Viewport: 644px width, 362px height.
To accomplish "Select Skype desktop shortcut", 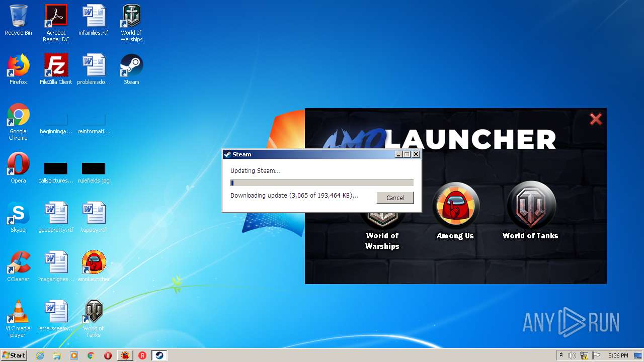I will point(18,217).
